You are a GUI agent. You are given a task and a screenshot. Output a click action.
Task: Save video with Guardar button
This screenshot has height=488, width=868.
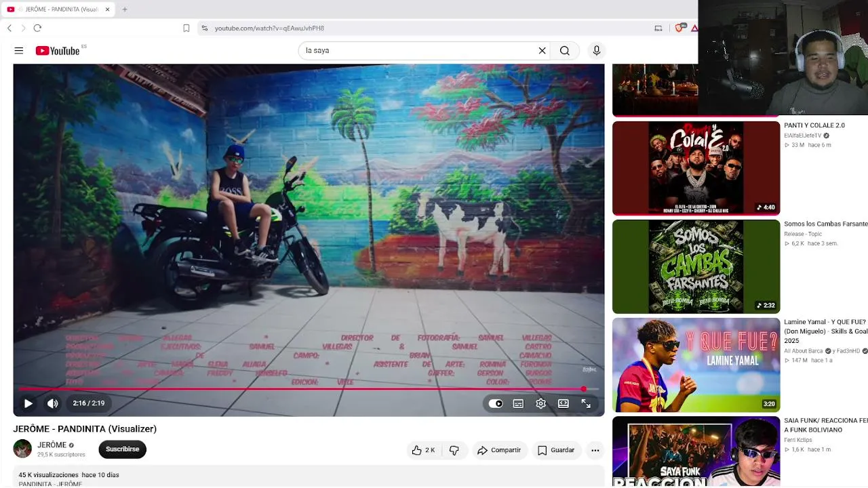tap(556, 450)
